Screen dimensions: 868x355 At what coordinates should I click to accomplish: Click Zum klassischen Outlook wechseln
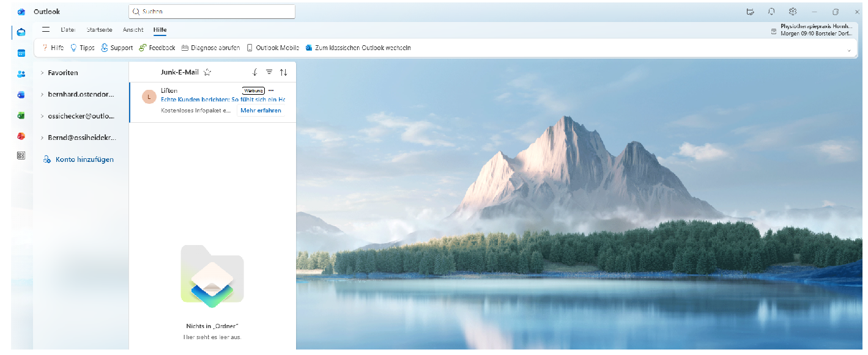(x=362, y=48)
